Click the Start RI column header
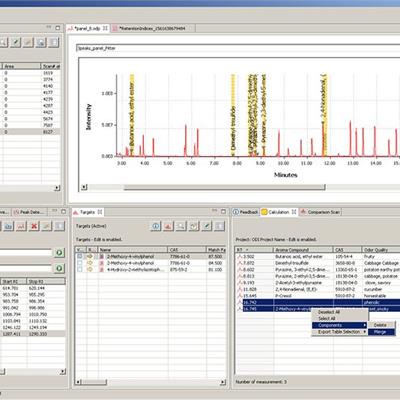 click(x=14, y=282)
